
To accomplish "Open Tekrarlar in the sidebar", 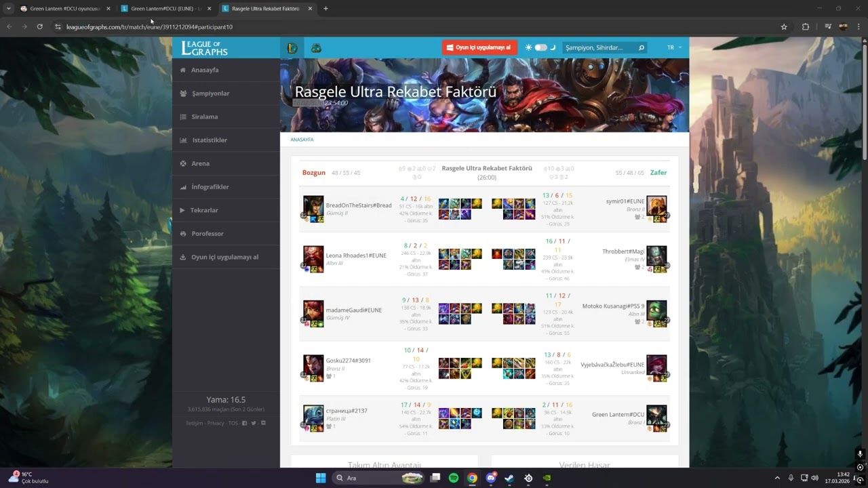I will pos(226,210).
